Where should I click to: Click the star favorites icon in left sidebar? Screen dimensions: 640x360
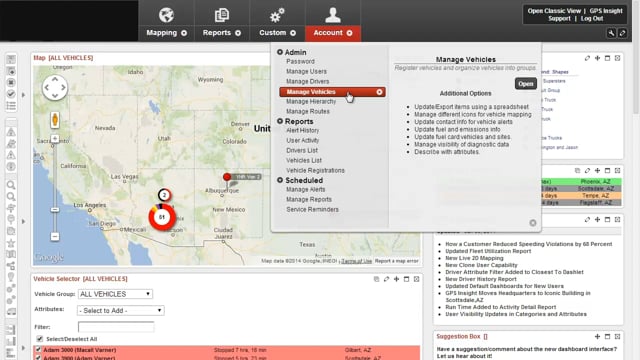tap(11, 243)
